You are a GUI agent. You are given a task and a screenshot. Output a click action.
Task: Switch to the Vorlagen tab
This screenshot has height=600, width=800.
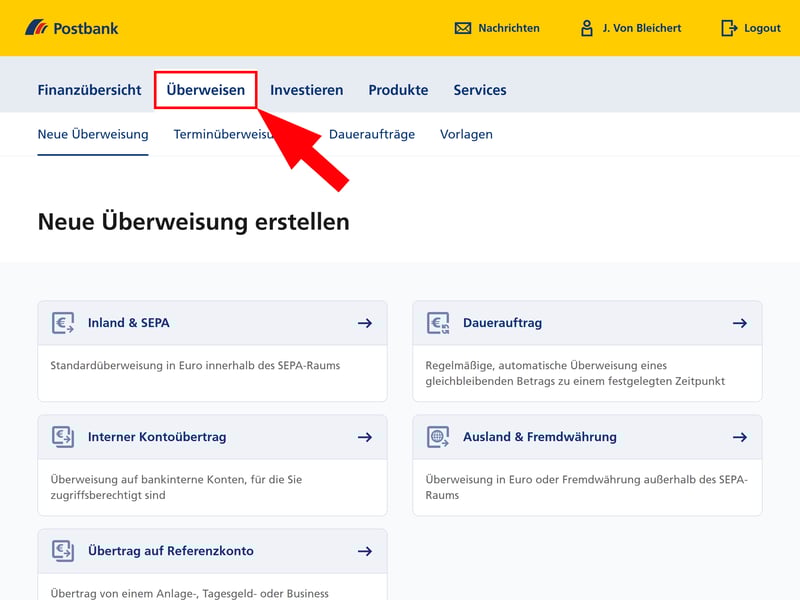pyautogui.click(x=466, y=134)
